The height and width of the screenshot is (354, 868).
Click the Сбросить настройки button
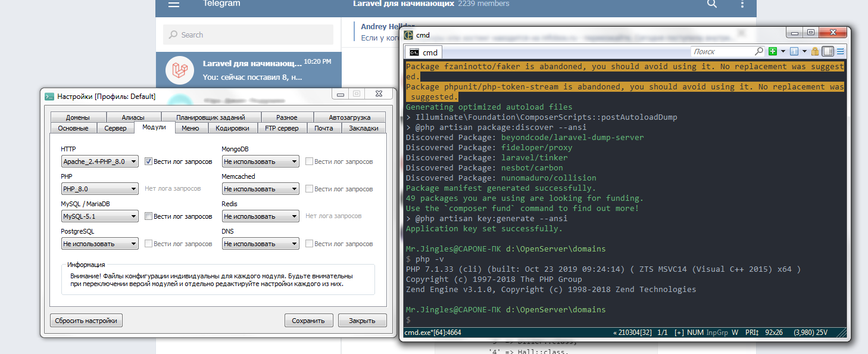pyautogui.click(x=86, y=321)
